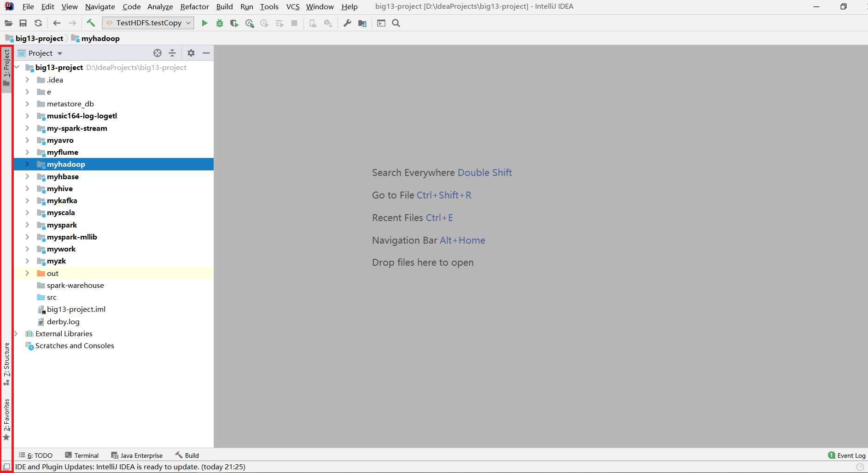Image resolution: width=868 pixels, height=473 pixels.
Task: Select the myhbase module row
Action: tap(113, 176)
